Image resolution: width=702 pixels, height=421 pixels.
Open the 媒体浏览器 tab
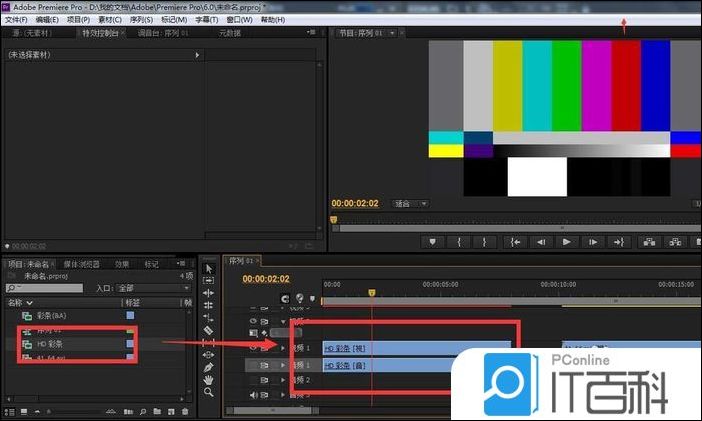pyautogui.click(x=81, y=264)
